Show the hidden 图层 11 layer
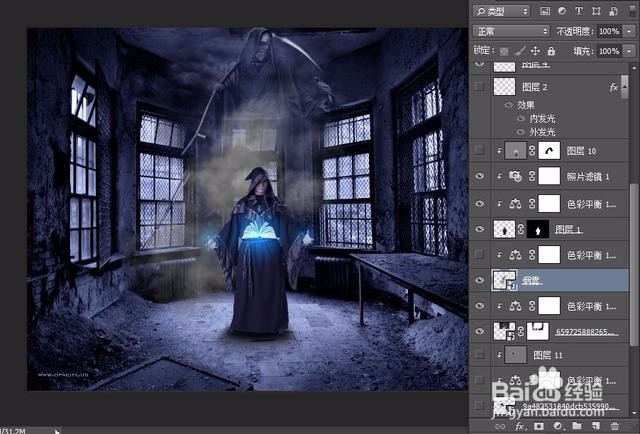Screen dimensions: 640x434 click(x=480, y=355)
